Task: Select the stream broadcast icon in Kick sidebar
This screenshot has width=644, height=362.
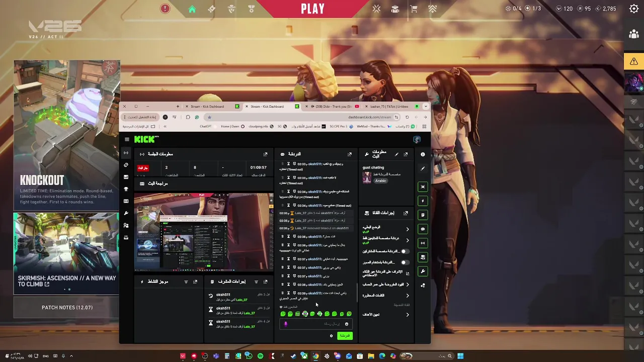Action: tap(126, 153)
